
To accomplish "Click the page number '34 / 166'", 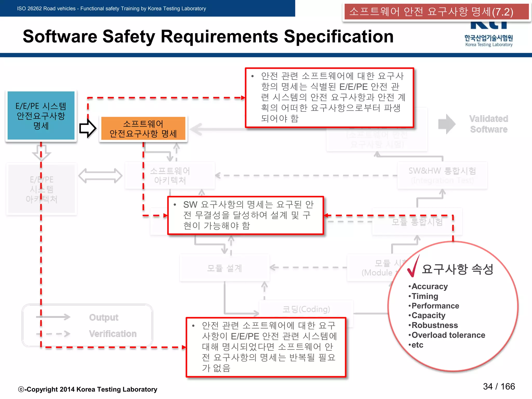I will pyautogui.click(x=499, y=387).
